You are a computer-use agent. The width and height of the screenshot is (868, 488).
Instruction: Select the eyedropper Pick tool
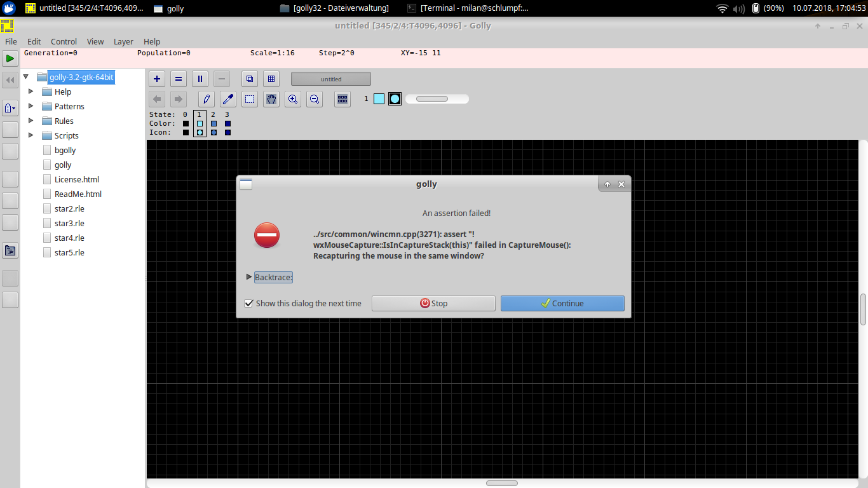[x=227, y=98]
